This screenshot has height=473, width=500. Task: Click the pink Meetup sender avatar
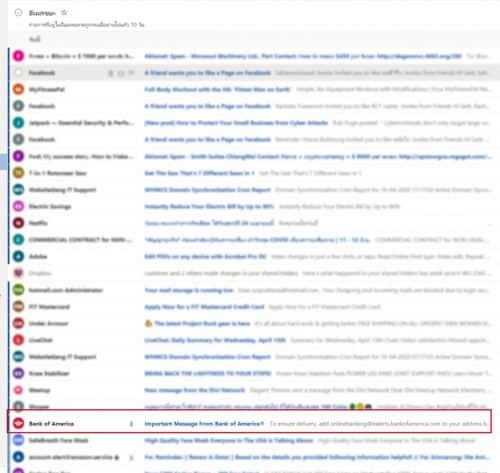pyautogui.click(x=19, y=390)
